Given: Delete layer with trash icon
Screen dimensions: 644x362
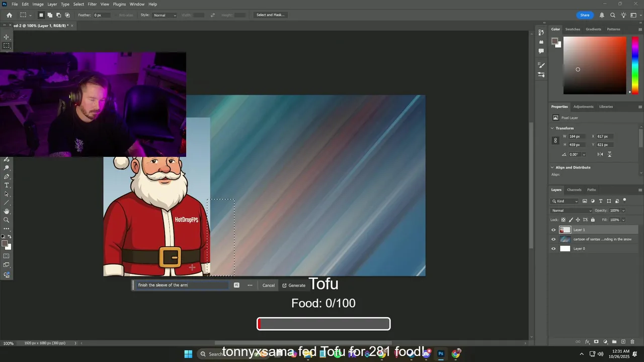Looking at the screenshot, I should pyautogui.click(x=632, y=342).
